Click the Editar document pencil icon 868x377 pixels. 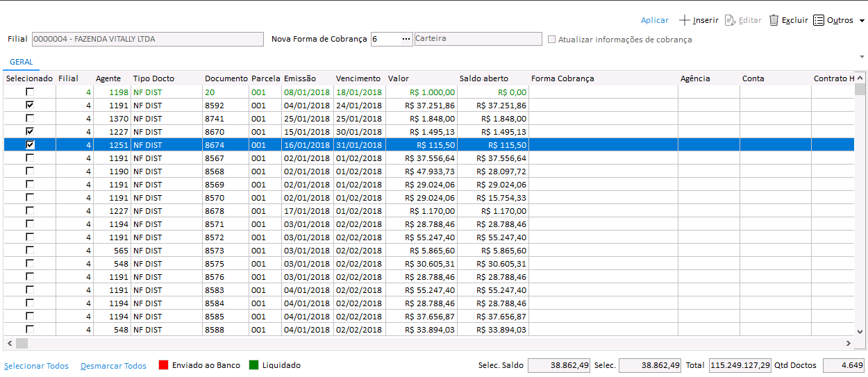pyautogui.click(x=730, y=20)
